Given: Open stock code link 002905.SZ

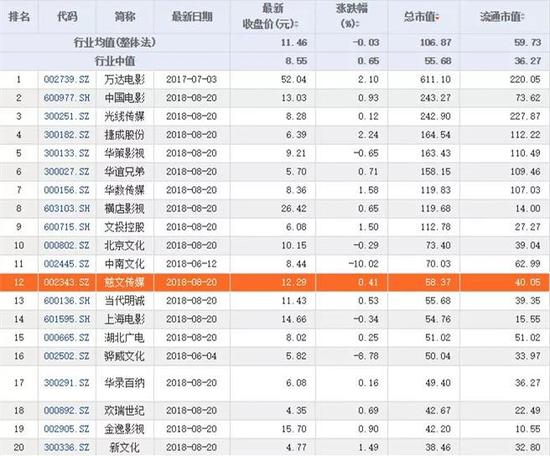Looking at the screenshot, I should [x=67, y=429].
